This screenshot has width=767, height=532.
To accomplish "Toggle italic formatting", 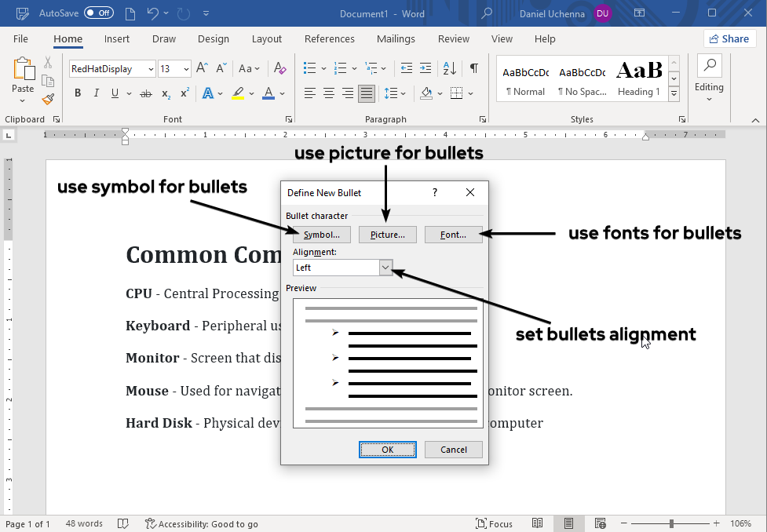I will (95, 93).
